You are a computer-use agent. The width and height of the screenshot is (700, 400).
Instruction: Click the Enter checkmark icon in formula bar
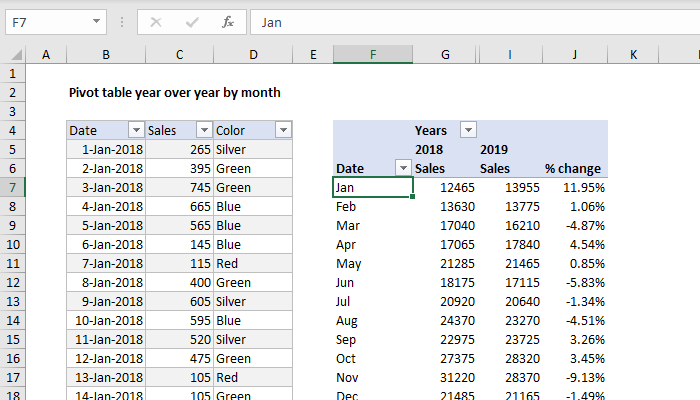click(x=191, y=21)
